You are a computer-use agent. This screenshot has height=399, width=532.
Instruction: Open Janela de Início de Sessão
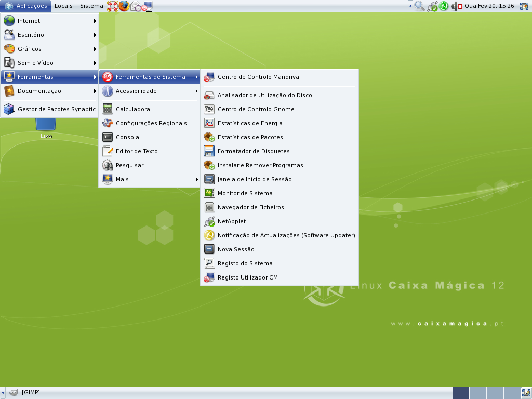[x=279, y=179]
